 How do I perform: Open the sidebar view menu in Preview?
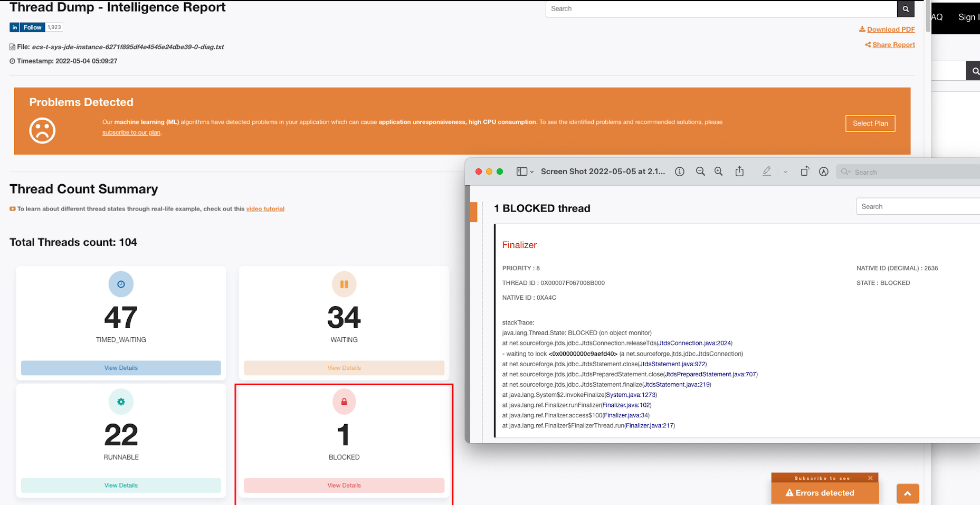pos(525,171)
